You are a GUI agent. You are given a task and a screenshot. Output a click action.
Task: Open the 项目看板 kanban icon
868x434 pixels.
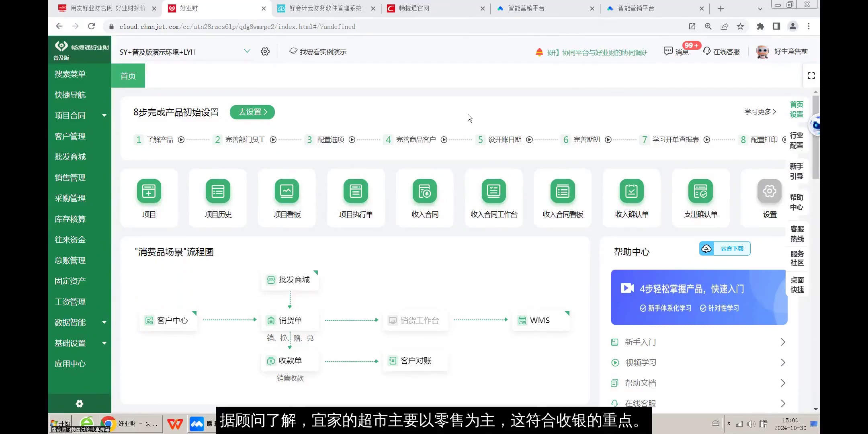pyautogui.click(x=287, y=197)
